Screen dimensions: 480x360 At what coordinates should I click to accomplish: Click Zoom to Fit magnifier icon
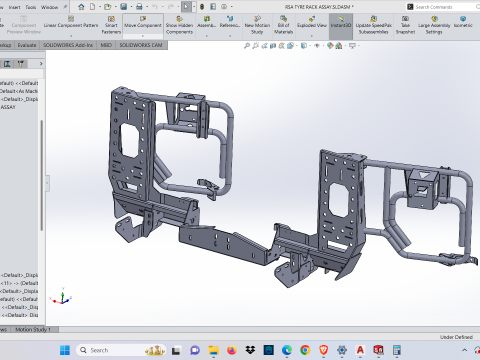click(247, 46)
